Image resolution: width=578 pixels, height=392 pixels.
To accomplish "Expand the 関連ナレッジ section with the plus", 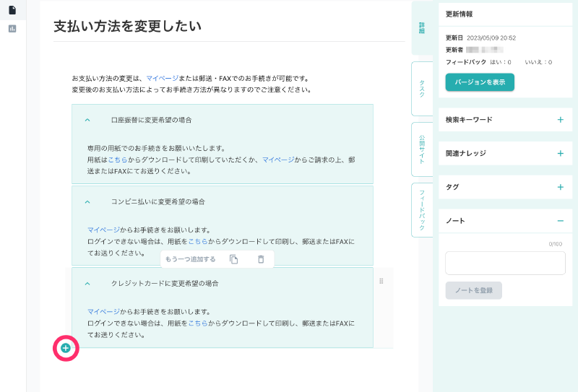I will coord(560,153).
